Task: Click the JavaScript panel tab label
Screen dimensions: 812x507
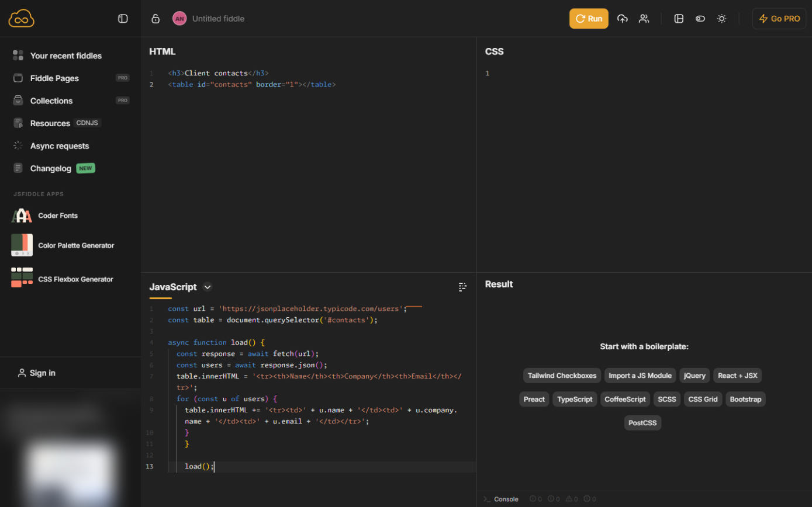Action: (173, 287)
